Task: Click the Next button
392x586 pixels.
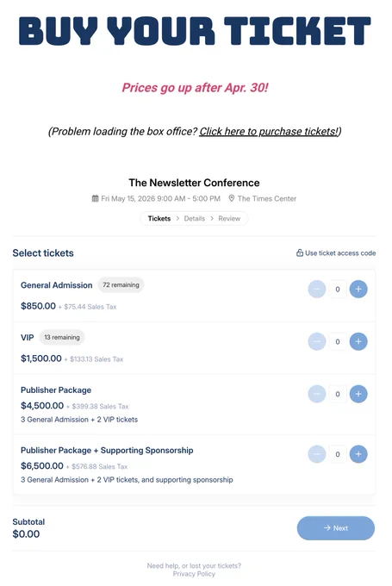Action: coord(336,528)
